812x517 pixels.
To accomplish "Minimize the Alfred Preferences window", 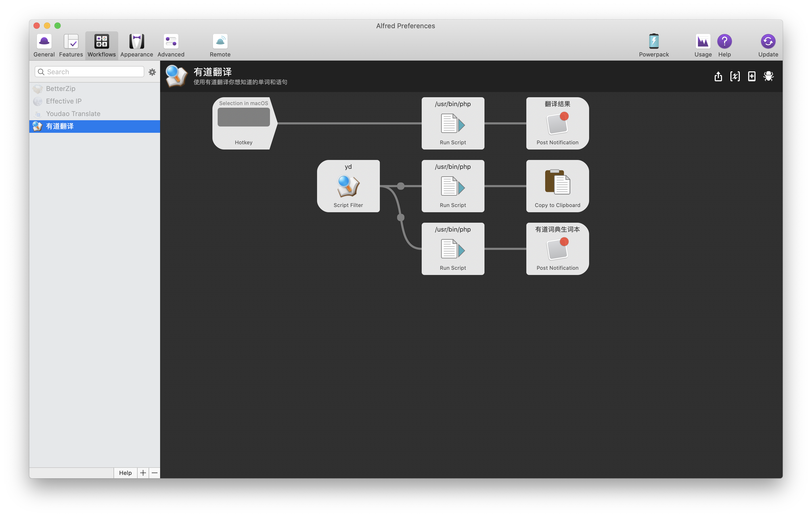I will 47,26.
